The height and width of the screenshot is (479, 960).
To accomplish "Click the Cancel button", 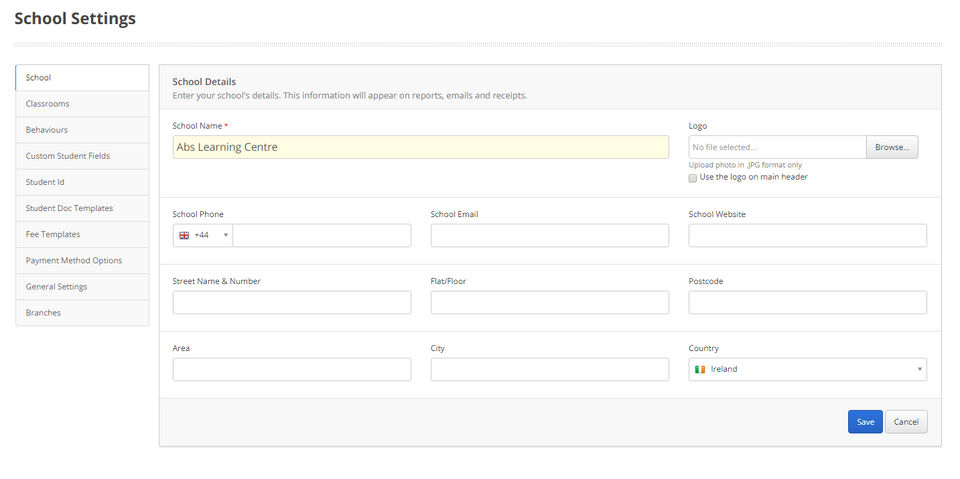I will 906,422.
